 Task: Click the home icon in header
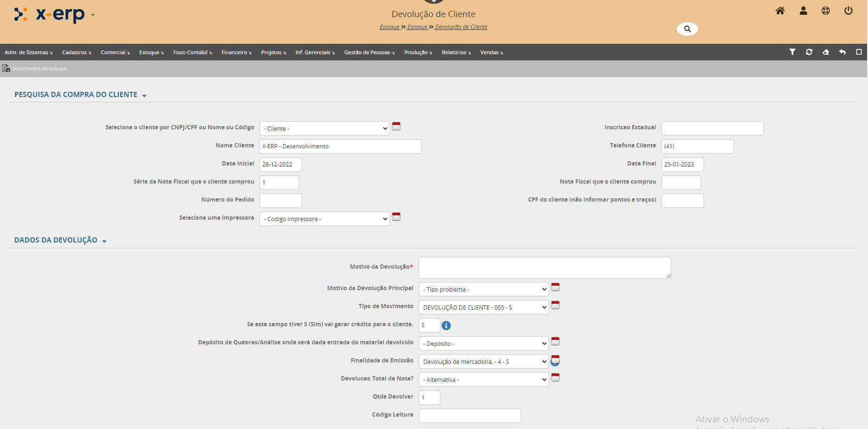780,11
